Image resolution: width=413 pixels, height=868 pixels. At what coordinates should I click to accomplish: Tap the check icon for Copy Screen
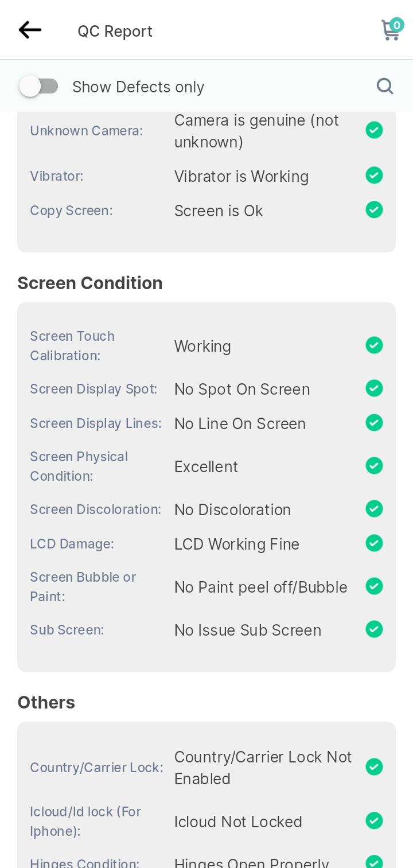374,209
